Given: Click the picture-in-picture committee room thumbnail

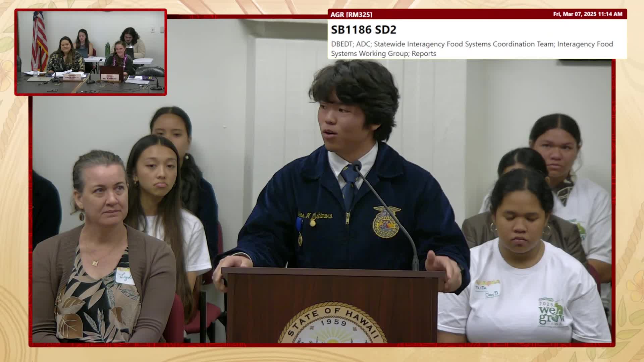Looking at the screenshot, I should click(91, 52).
